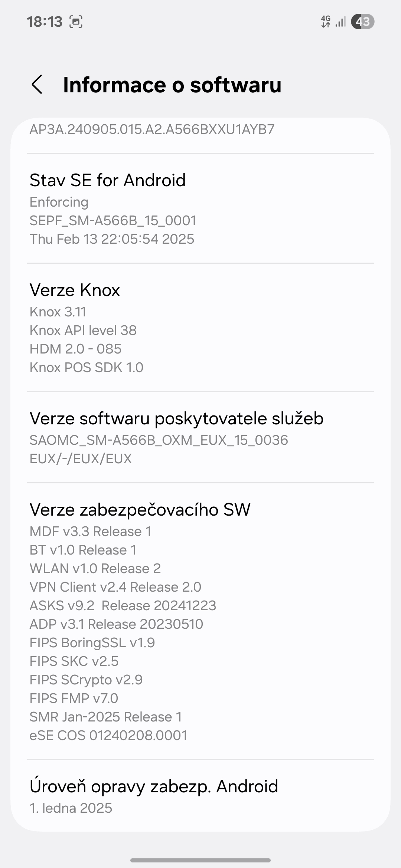
Task: Tap the Thu Feb 13 2025 timestamp
Action: click(x=112, y=239)
